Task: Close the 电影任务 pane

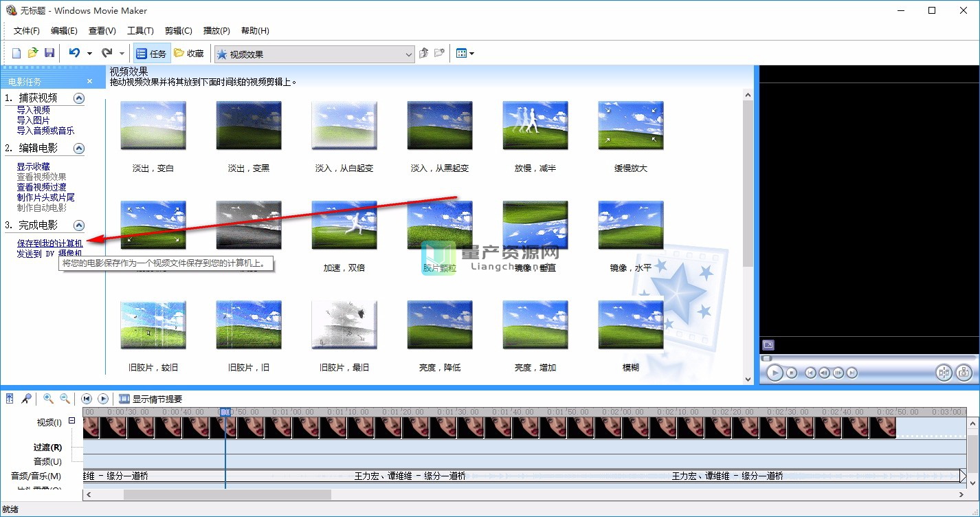Action: pos(89,81)
